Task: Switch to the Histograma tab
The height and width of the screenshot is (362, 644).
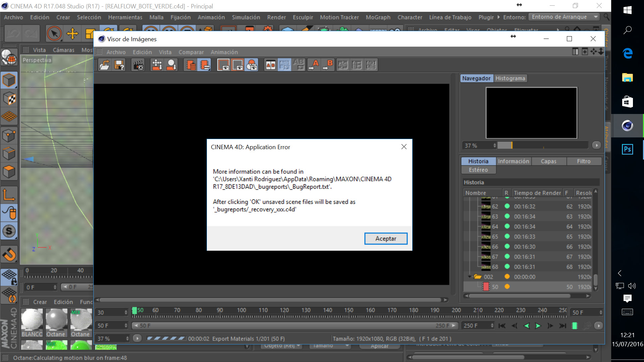Action: click(510, 78)
